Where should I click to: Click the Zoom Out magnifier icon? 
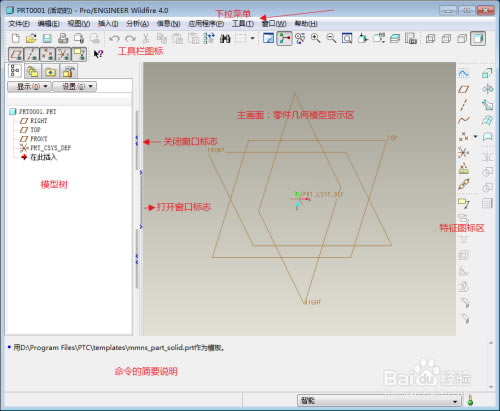(331, 38)
